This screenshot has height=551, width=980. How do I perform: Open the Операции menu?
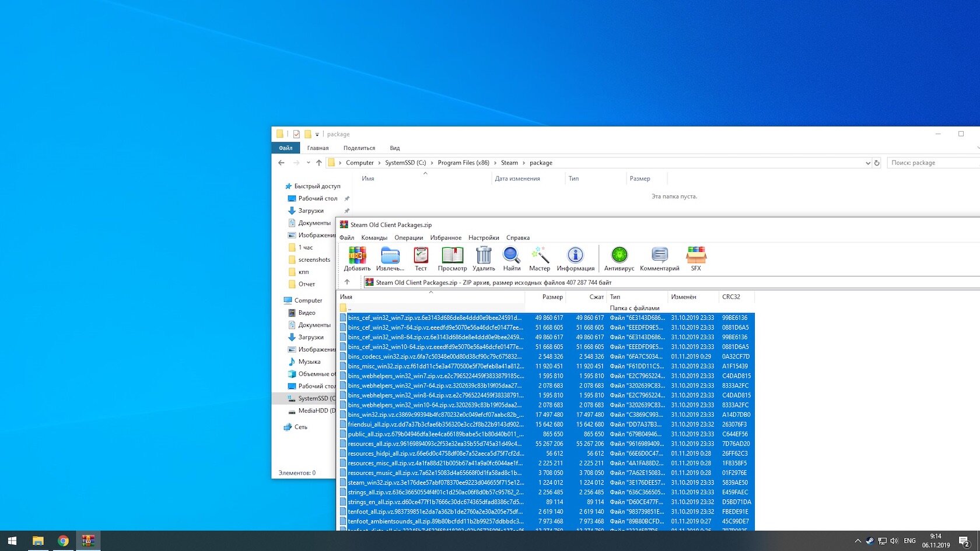click(408, 237)
